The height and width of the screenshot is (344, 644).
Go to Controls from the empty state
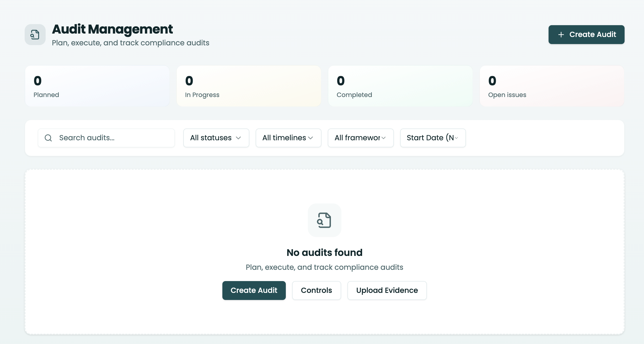316,291
